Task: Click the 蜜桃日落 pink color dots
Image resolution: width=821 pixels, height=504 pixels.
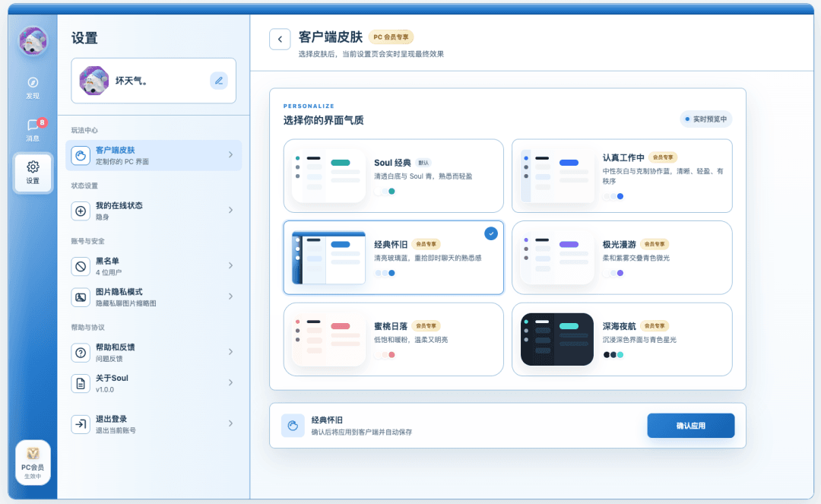Action: pos(385,355)
